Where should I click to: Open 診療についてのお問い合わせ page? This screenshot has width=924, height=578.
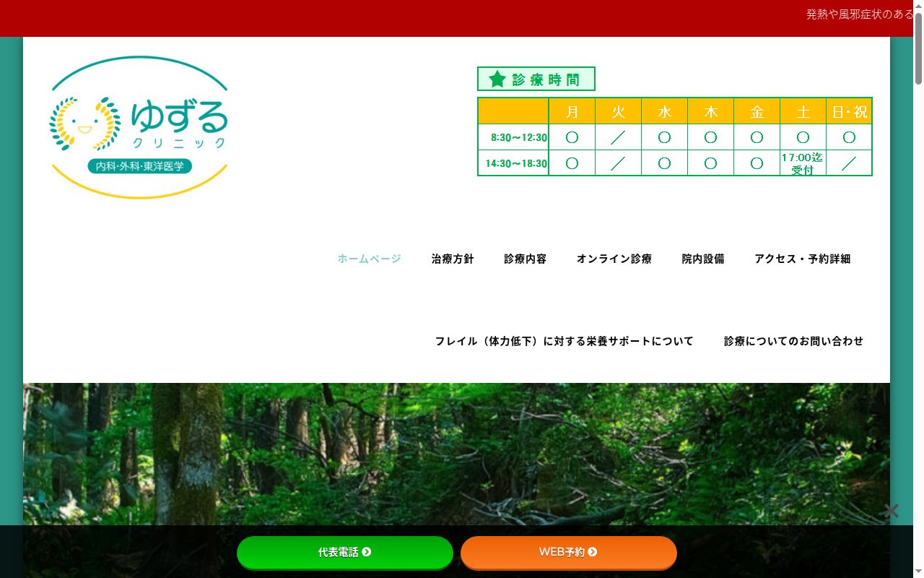click(x=793, y=341)
